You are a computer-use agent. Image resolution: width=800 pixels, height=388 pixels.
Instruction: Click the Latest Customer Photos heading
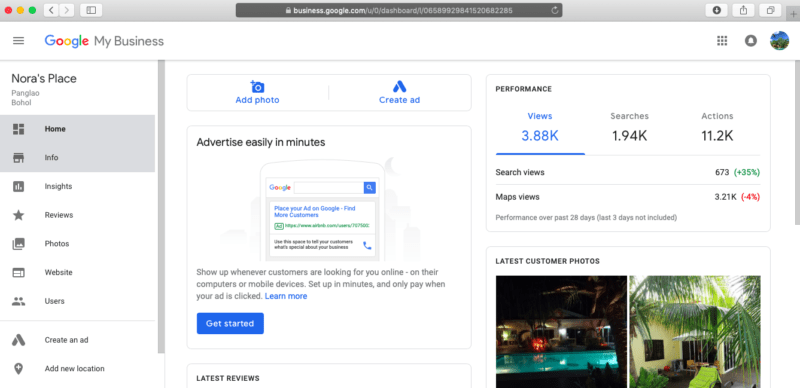[547, 261]
